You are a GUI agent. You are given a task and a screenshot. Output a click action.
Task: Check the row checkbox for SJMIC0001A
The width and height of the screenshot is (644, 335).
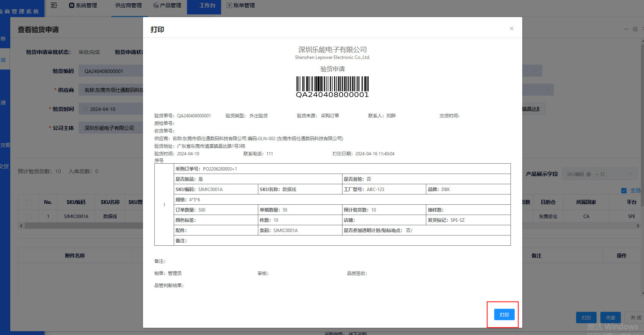pyautogui.click(x=28, y=216)
